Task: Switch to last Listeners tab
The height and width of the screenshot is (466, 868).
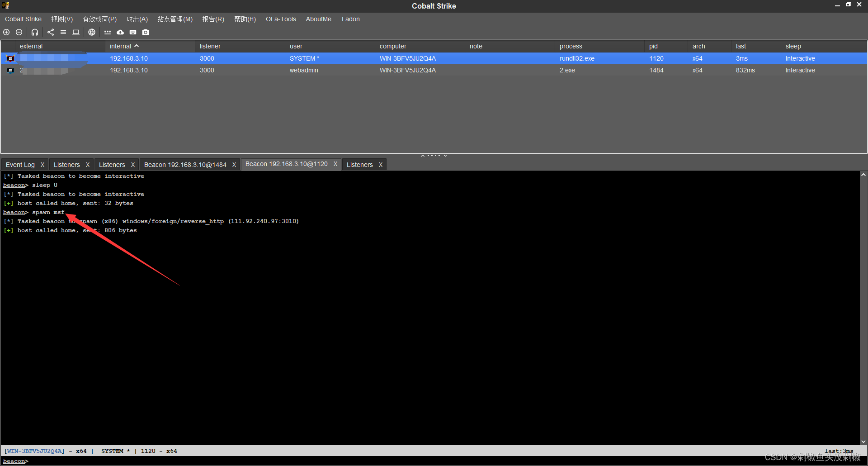Action: point(360,165)
